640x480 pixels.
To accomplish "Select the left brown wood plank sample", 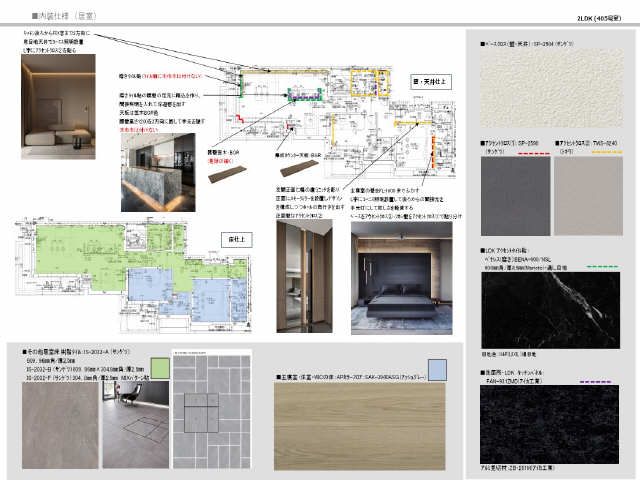I will point(227,175).
